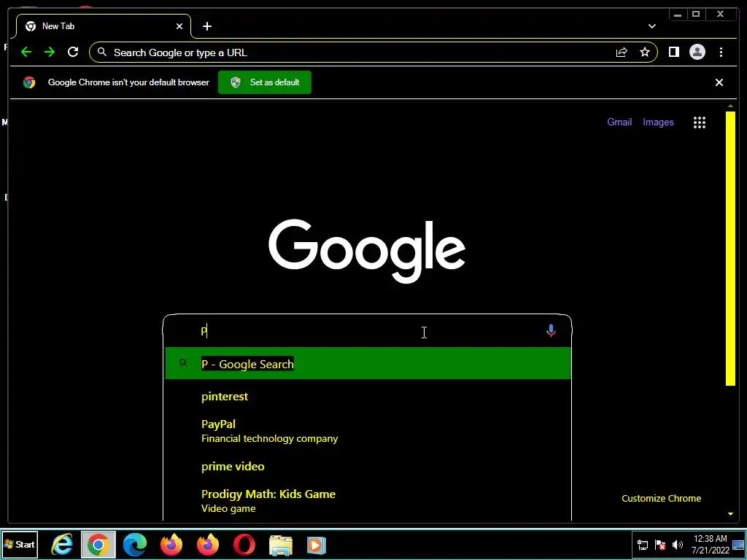
Task: Click the show desktop tray icon
Action: pyautogui.click(x=738, y=545)
